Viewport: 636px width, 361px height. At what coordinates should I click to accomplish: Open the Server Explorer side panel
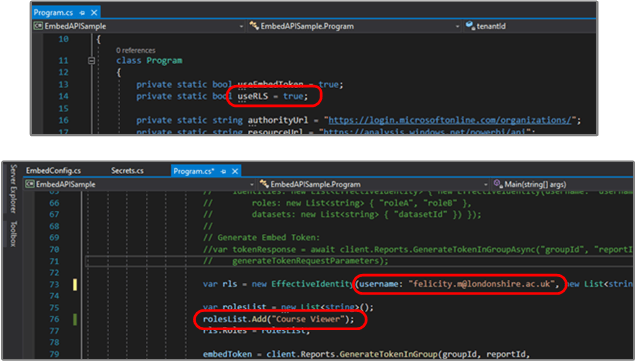pos(13,189)
